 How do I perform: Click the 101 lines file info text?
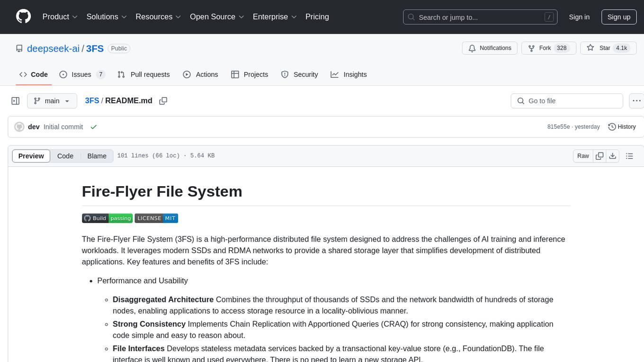tap(166, 156)
